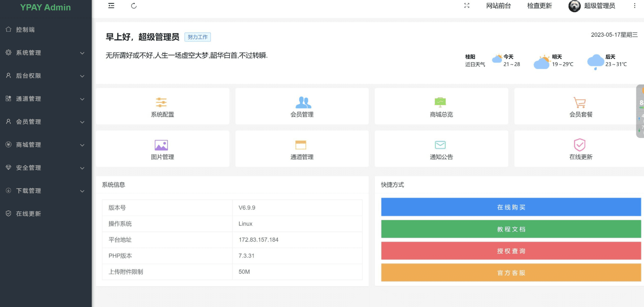Click the green 教程文档 button
The image size is (644, 307).
(511, 229)
